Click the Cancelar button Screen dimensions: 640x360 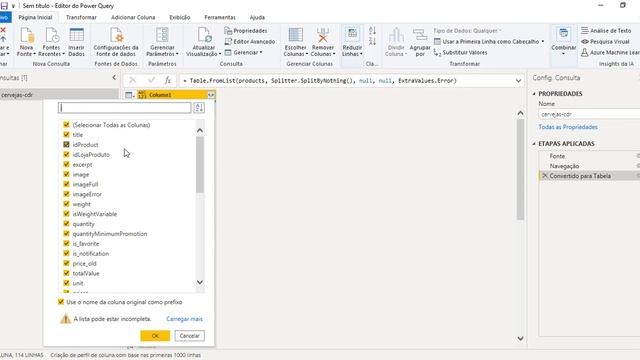[190, 336]
